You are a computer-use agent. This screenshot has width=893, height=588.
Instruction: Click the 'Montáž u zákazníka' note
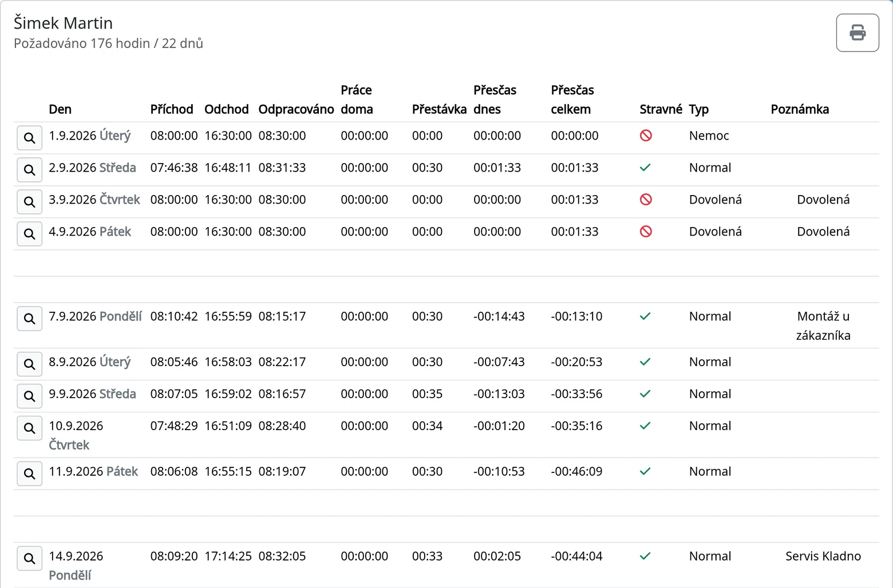click(823, 325)
